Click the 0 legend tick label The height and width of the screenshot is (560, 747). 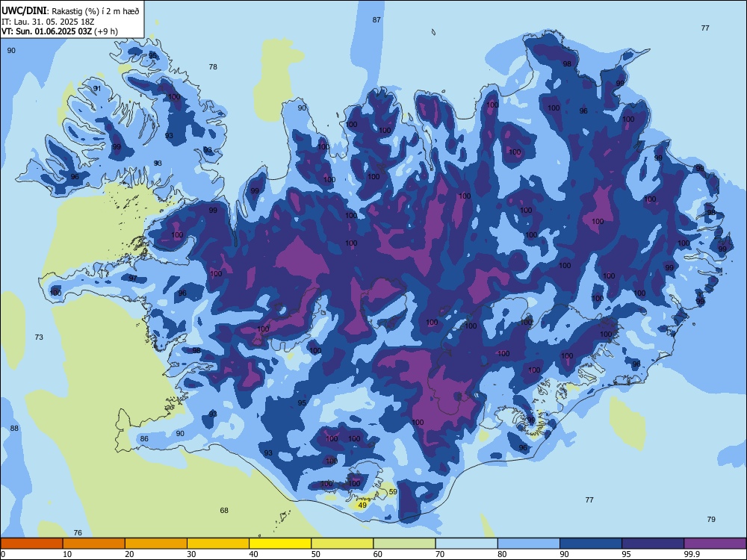(x=3, y=554)
